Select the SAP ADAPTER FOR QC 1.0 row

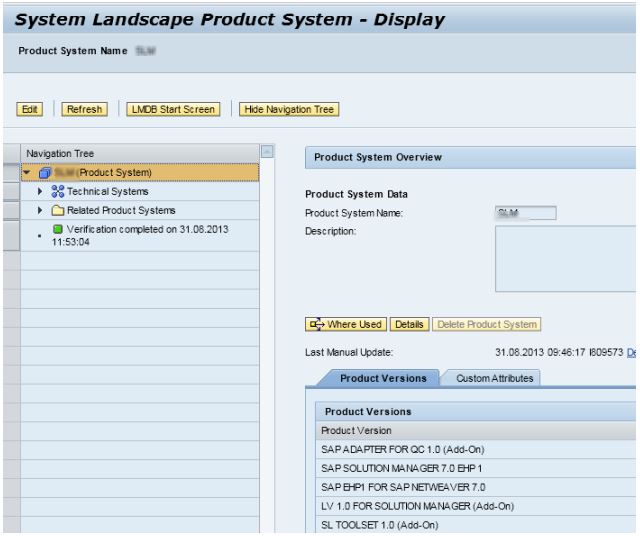(x=476, y=449)
